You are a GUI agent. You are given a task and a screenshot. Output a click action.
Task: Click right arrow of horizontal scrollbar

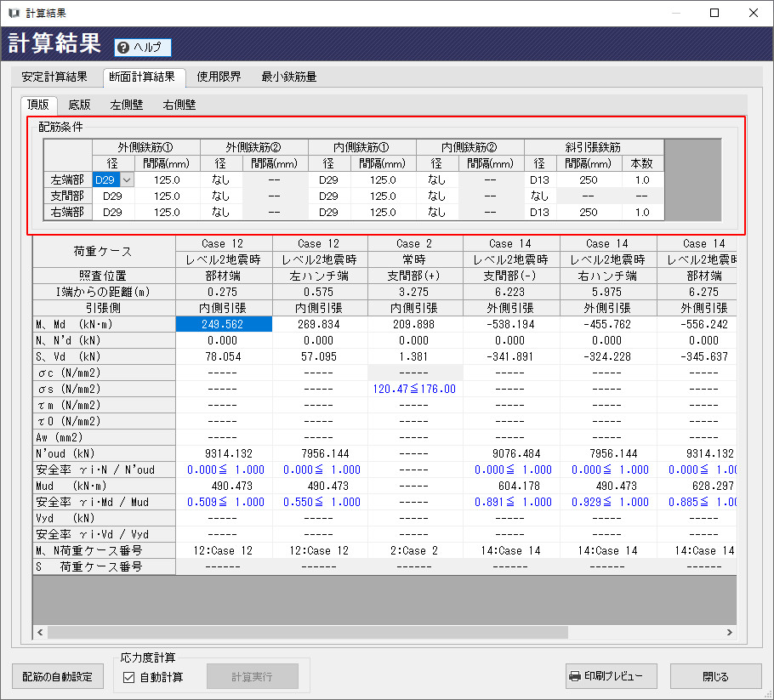coord(730,632)
